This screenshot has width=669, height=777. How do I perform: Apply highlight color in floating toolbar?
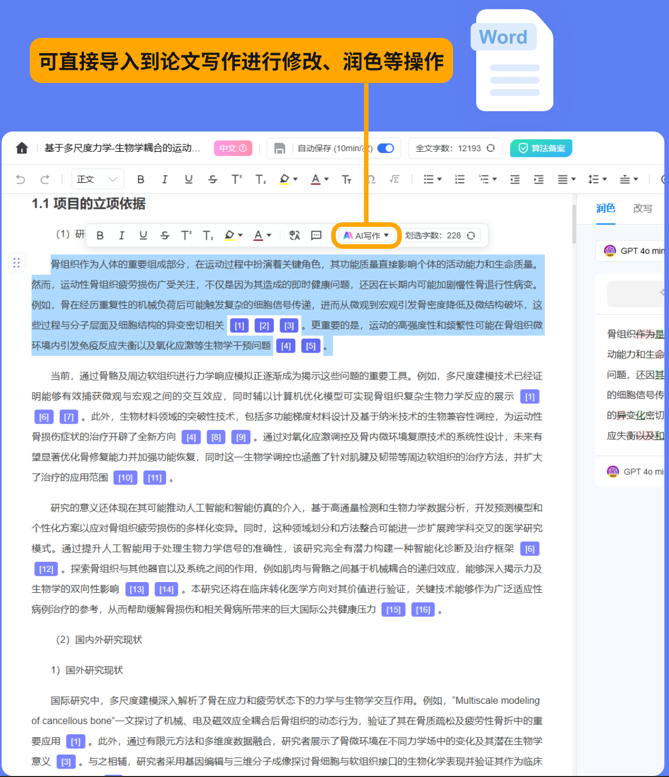click(229, 235)
